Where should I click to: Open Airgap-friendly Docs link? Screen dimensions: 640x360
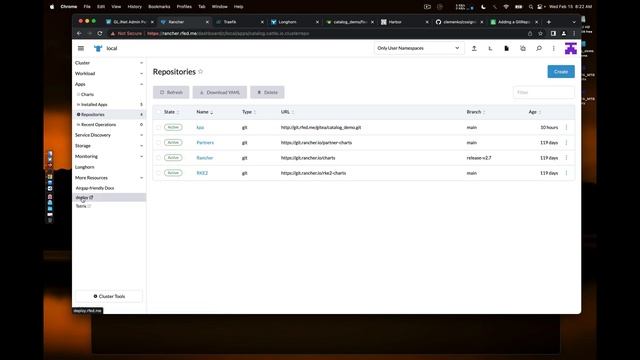tap(95, 188)
